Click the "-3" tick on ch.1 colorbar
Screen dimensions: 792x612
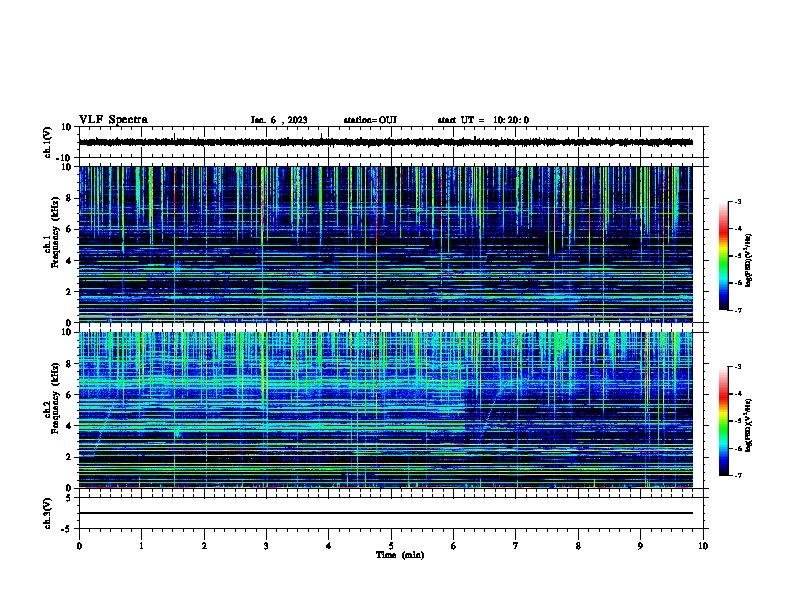738,202
